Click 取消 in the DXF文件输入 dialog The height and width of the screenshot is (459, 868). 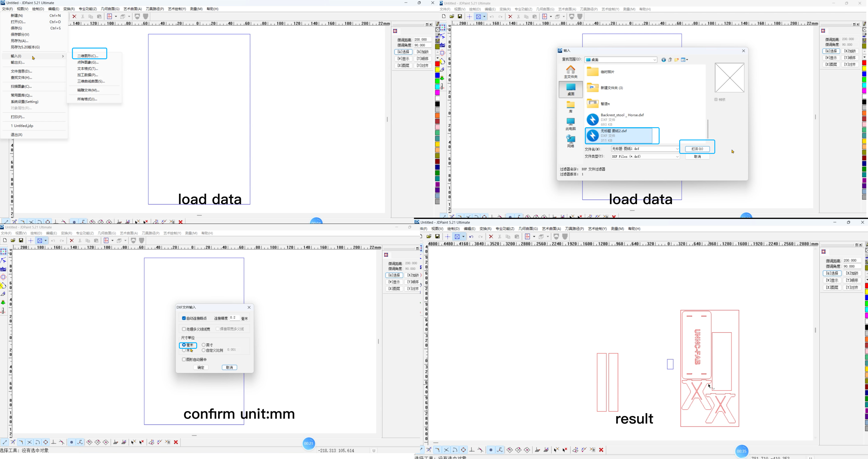pyautogui.click(x=229, y=368)
